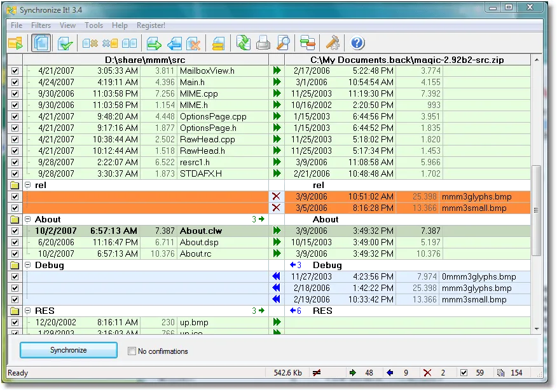Click the open folders icon at toolbar start
This screenshot has height=392, width=557.
(x=16, y=43)
